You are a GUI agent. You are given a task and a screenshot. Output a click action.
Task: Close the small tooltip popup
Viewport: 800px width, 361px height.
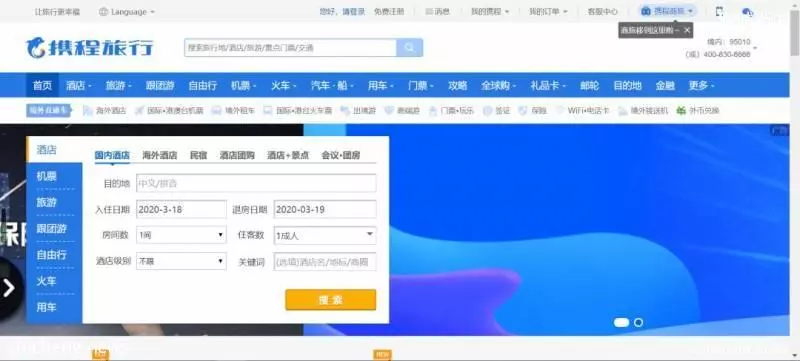point(687,30)
